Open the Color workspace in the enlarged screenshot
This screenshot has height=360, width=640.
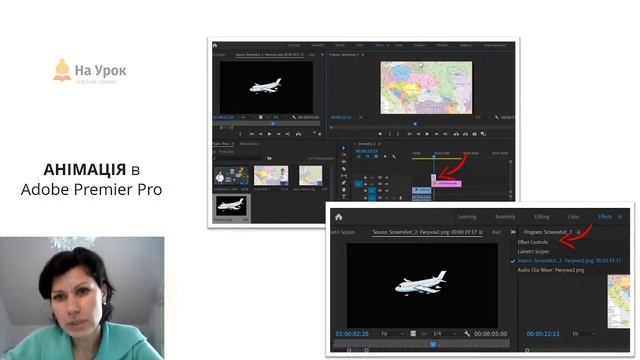coord(573,217)
